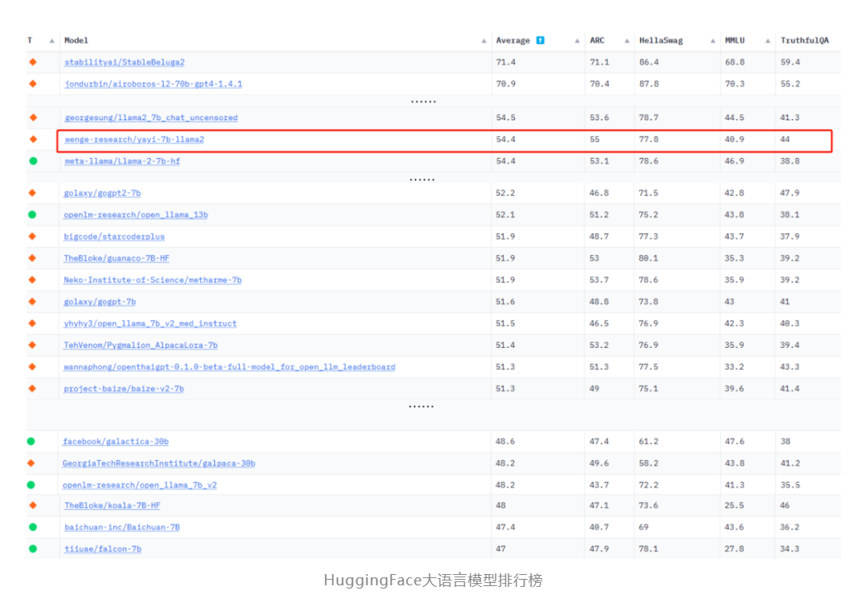
Task: Click the green circle beside openlm-research/open_llama_13b
Action: point(32,215)
